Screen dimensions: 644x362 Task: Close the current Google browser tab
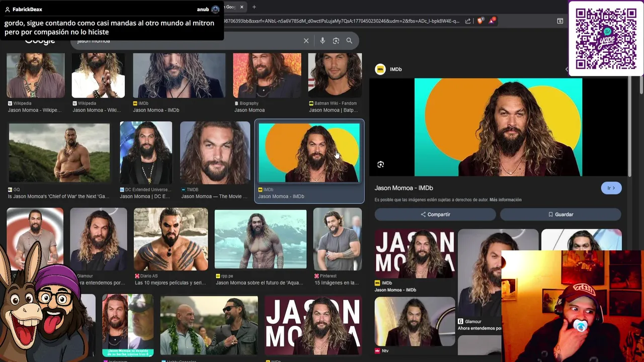pos(242,7)
